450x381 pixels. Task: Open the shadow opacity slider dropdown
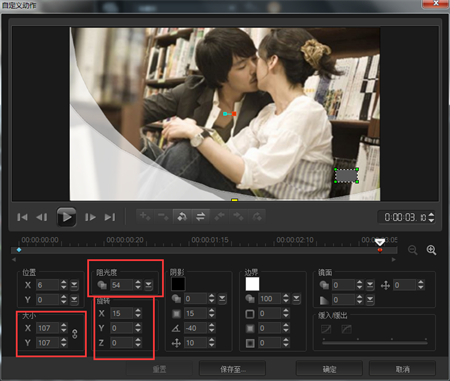[x=222, y=299]
